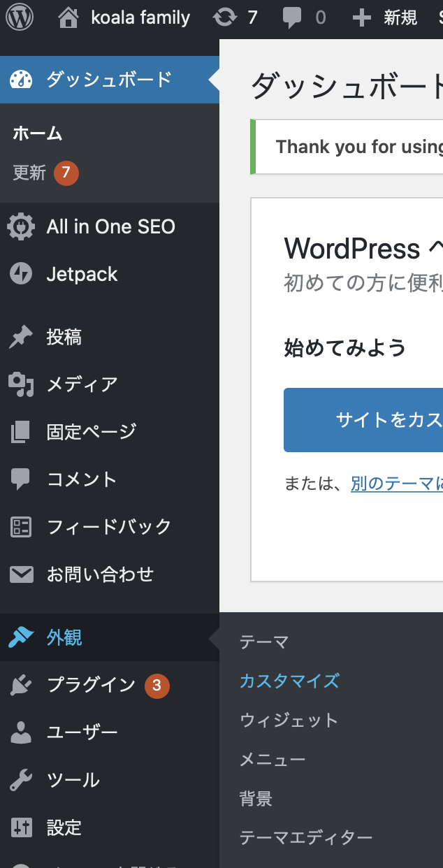Click the plus icon for new content

click(x=361, y=17)
